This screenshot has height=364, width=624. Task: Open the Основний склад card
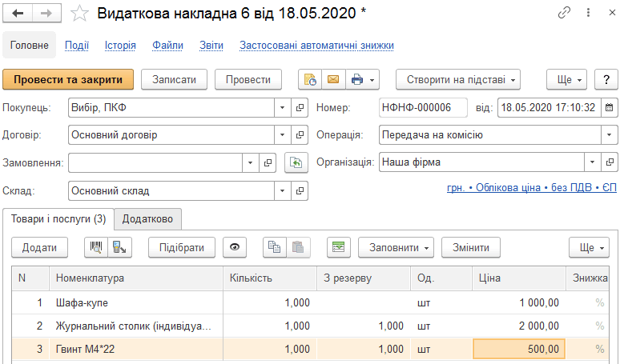point(300,190)
